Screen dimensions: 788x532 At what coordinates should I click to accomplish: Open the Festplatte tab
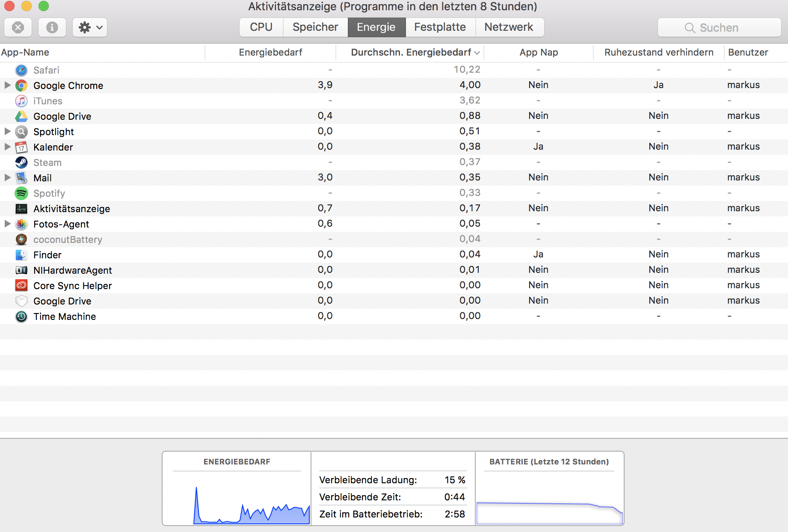(440, 27)
